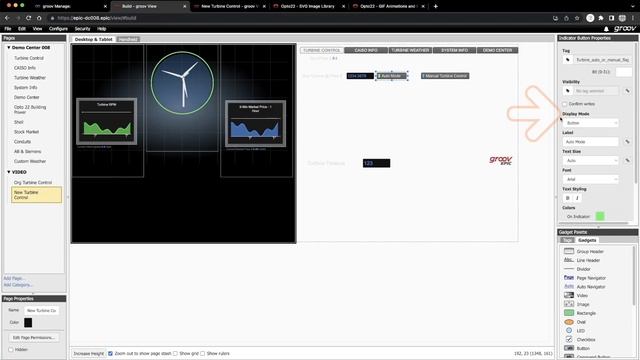The width and height of the screenshot is (640, 360).
Task: Click the Increase Height button
Action: tap(89, 353)
